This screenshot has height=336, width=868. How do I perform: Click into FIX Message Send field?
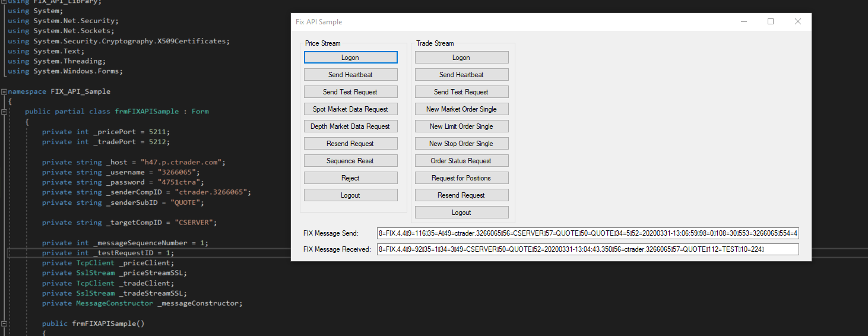(588, 233)
